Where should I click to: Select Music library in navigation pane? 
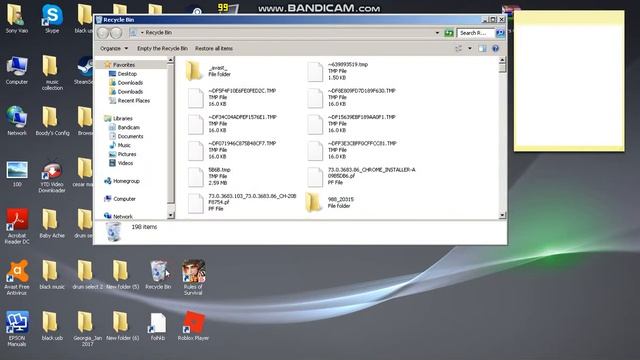(124, 145)
